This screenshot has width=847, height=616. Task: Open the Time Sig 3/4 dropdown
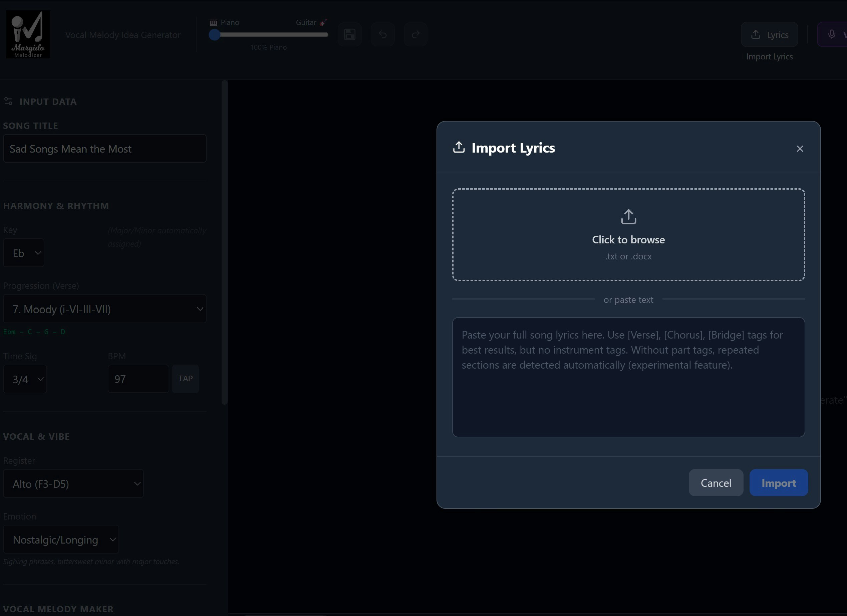pos(25,379)
